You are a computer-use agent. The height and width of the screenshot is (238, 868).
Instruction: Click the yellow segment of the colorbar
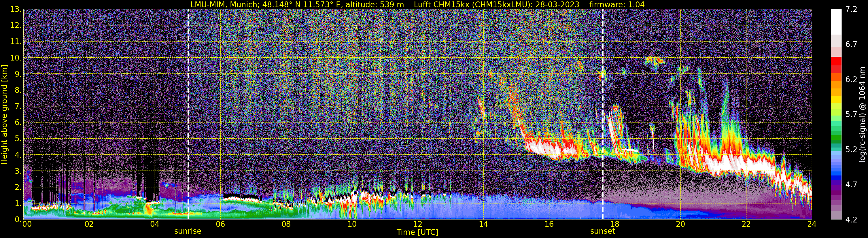point(836,99)
